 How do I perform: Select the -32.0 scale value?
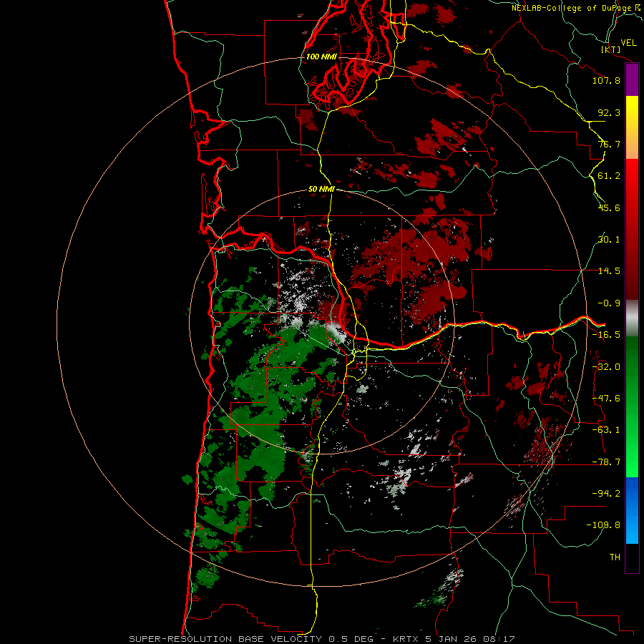coord(606,367)
